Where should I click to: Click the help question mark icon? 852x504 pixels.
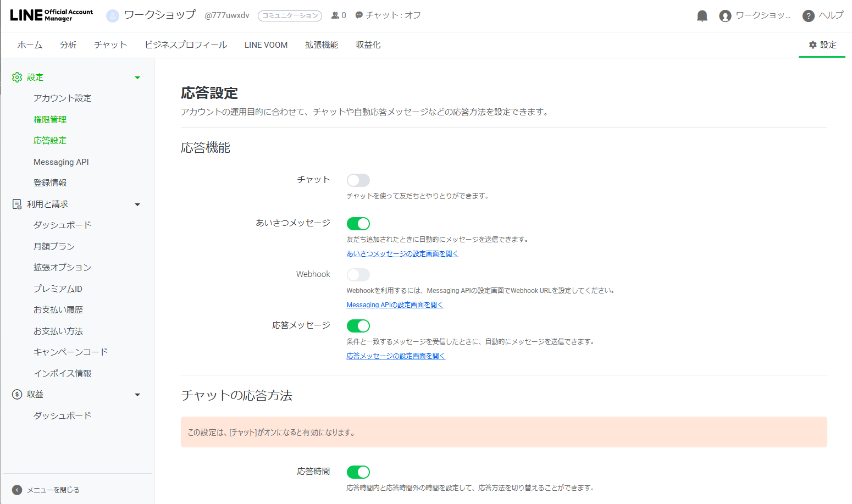(807, 15)
